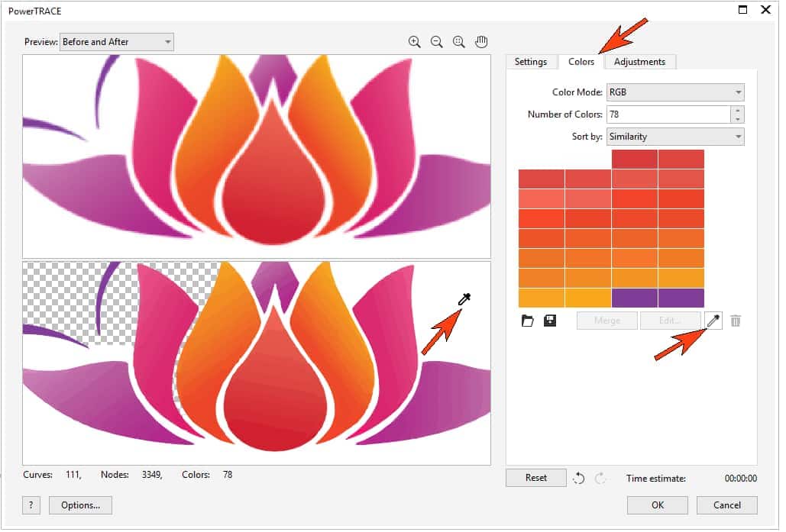The width and height of the screenshot is (786, 532).
Task: Click the Redo circular arrow icon
Action: coord(600,478)
